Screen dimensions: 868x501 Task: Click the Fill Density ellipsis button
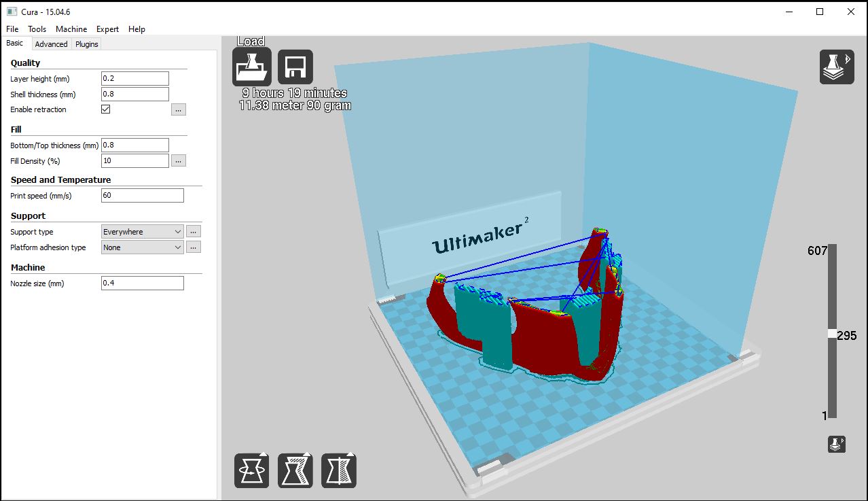pyautogui.click(x=178, y=161)
